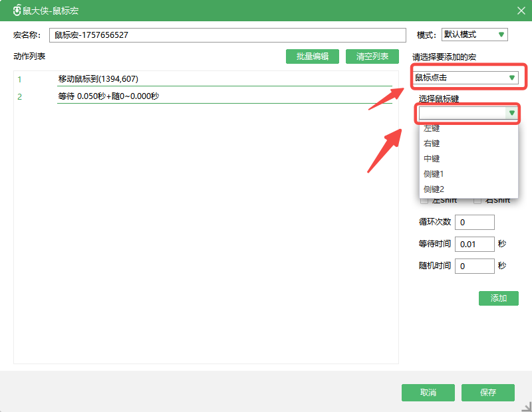Pick 侧键2 from the dropdown options
The height and width of the screenshot is (412, 532).
pos(434,189)
